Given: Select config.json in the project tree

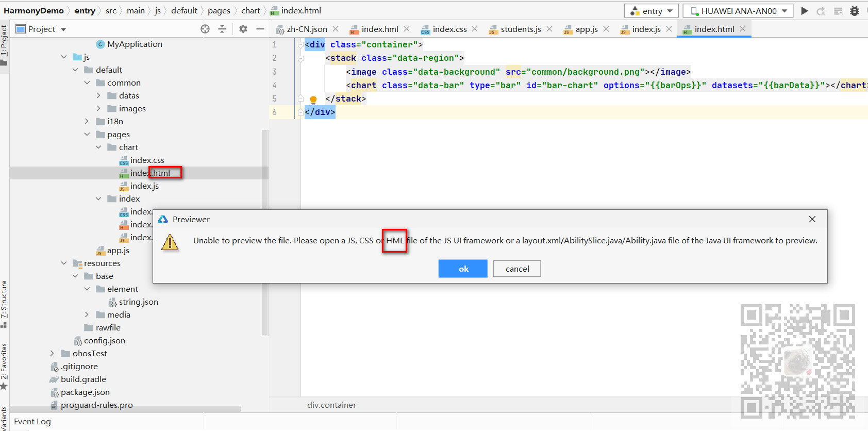Looking at the screenshot, I should pos(99,341).
